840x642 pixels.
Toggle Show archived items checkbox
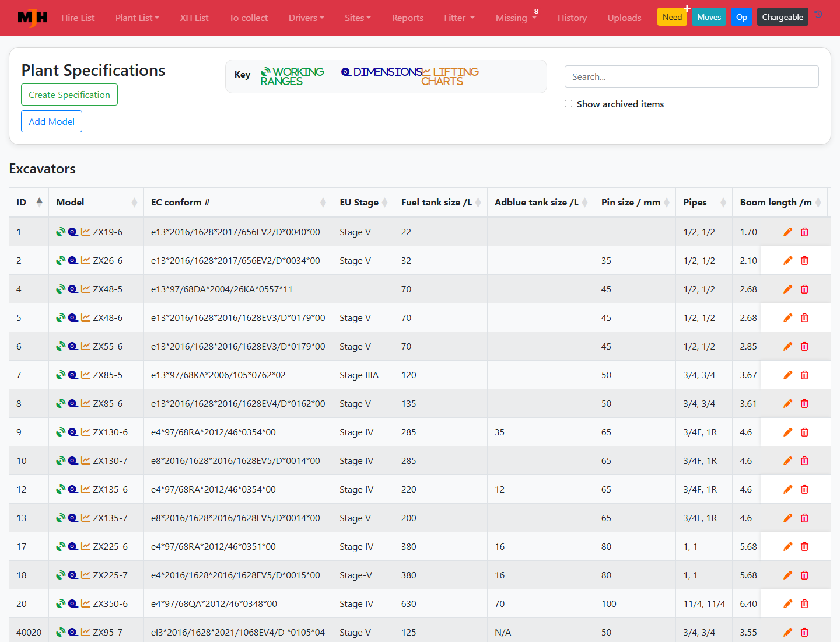[x=568, y=104]
